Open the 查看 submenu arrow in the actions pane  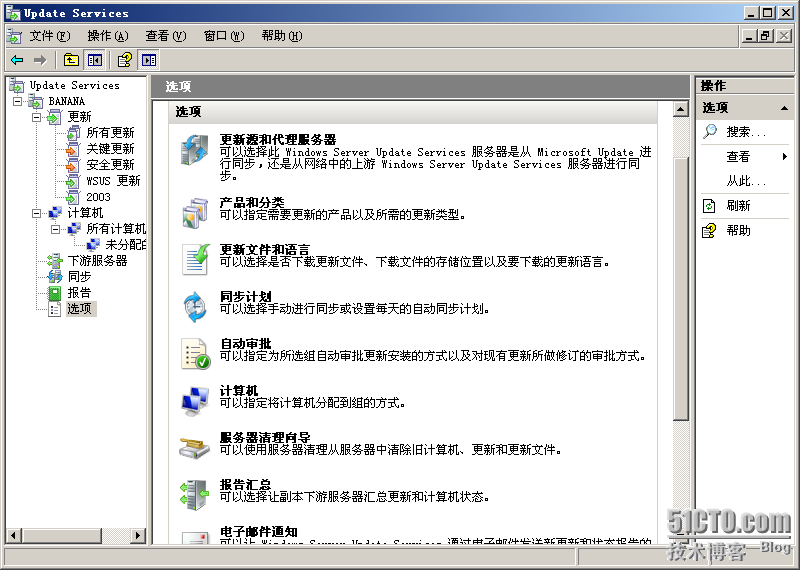(785, 157)
